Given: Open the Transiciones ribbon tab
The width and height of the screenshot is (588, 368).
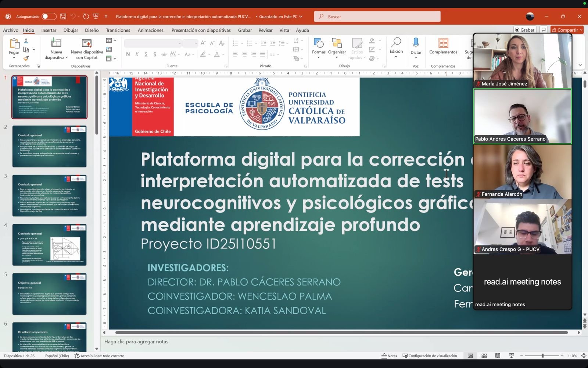Looking at the screenshot, I should point(118,30).
